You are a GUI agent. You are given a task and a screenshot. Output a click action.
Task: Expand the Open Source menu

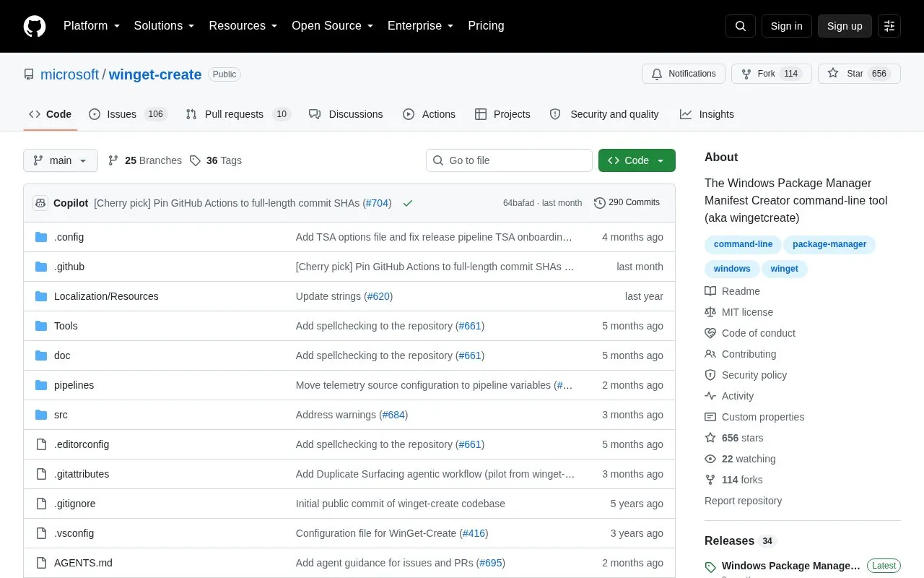pyautogui.click(x=332, y=26)
